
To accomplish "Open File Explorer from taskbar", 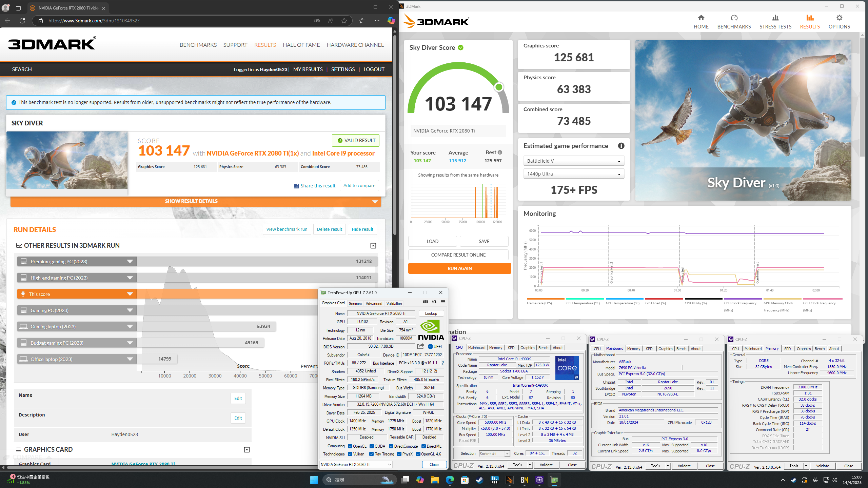I will point(435,480).
